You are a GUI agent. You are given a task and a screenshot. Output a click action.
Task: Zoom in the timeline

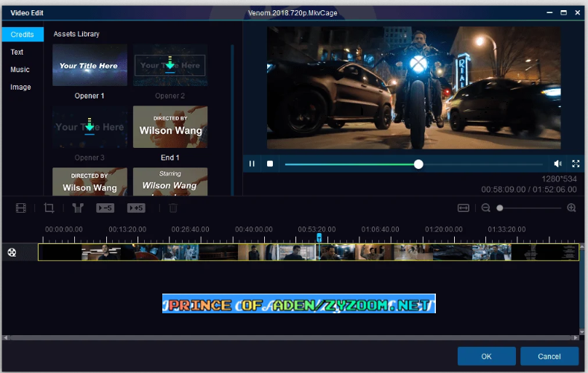pos(571,208)
